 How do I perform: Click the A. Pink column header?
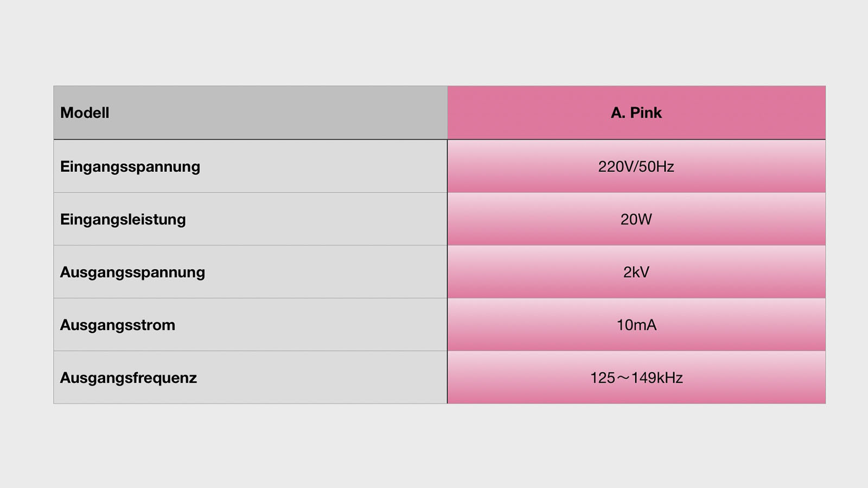tap(636, 113)
